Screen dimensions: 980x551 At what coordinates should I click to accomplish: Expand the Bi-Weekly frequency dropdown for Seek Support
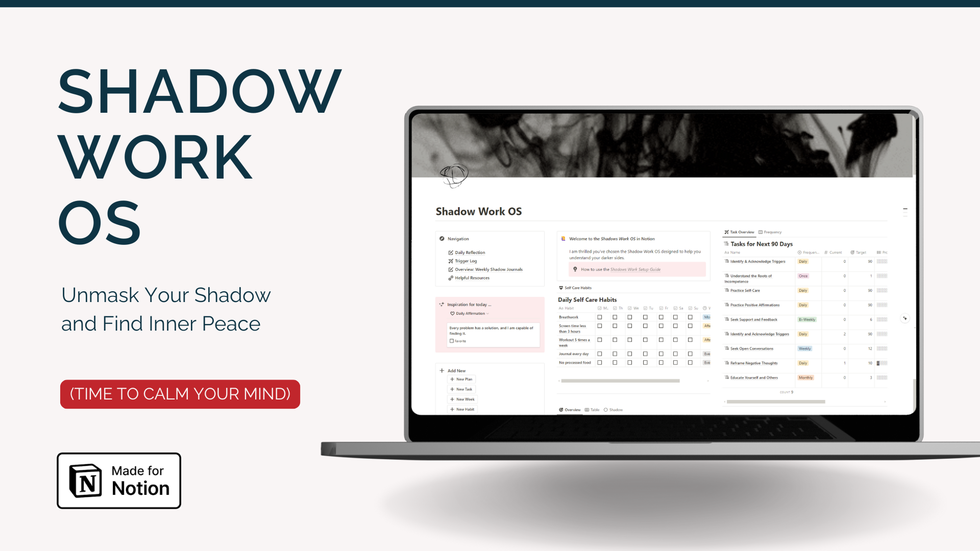tap(806, 319)
